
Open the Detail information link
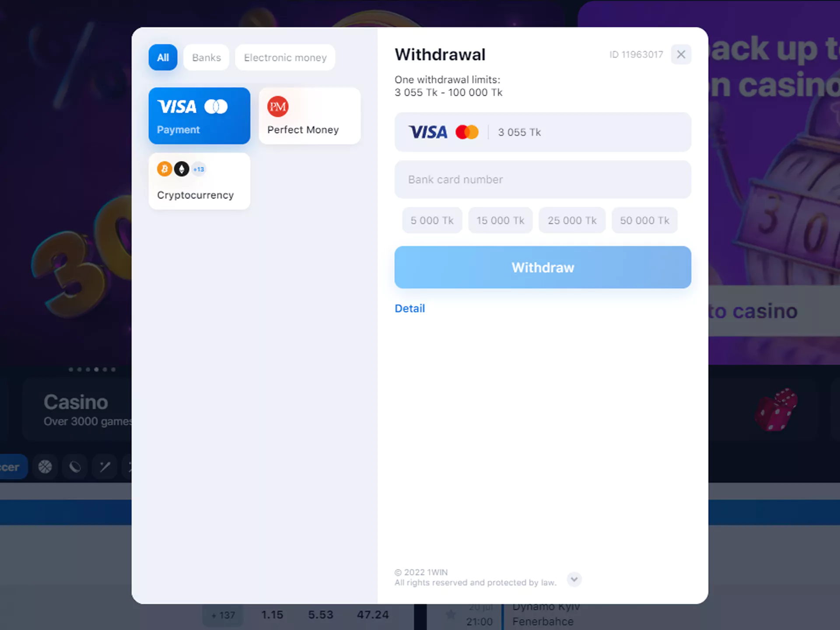point(409,308)
